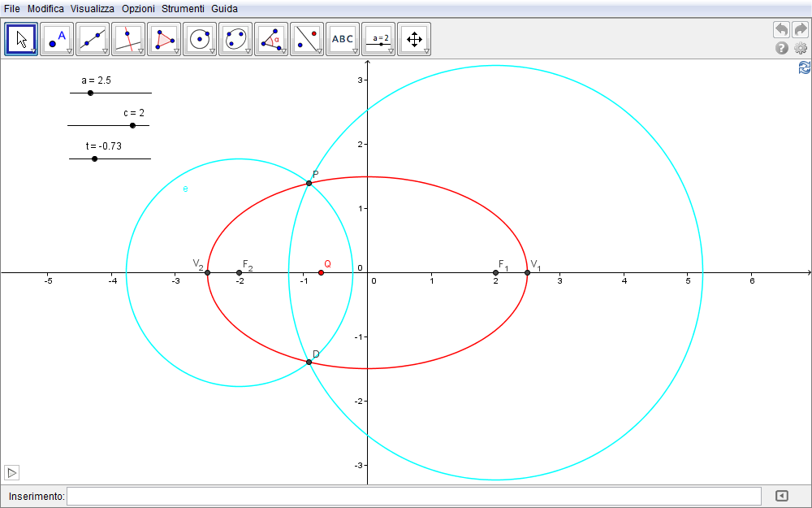The image size is (812, 508).
Task: Select the New Point tool
Action: click(x=57, y=39)
